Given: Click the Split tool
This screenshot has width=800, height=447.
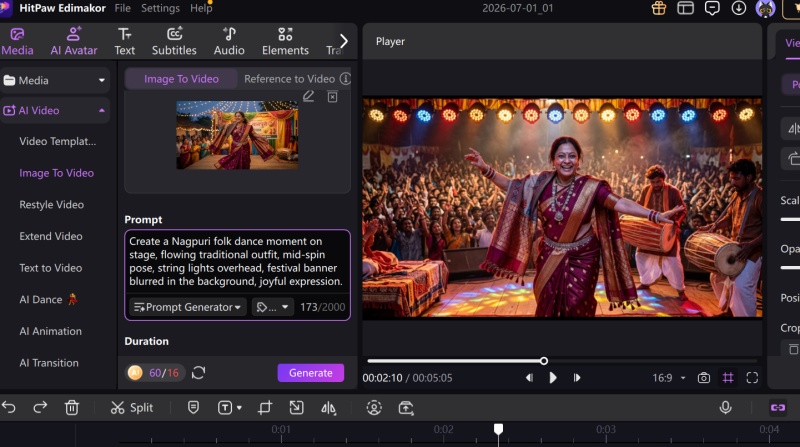Looking at the screenshot, I should pos(132,408).
